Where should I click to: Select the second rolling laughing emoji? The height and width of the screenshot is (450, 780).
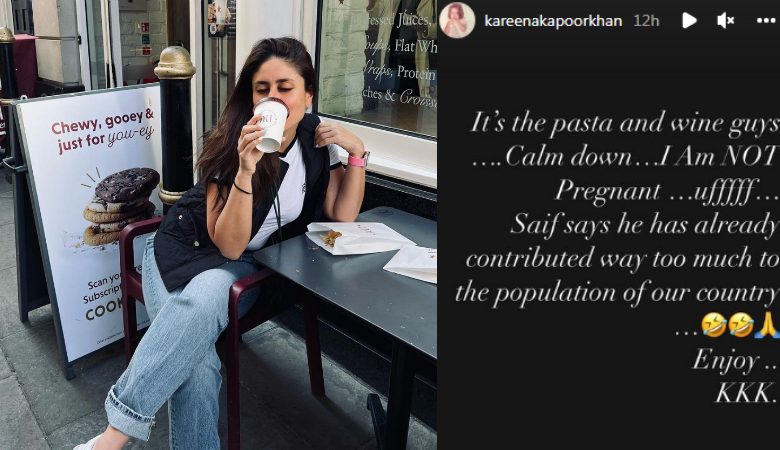(740, 324)
